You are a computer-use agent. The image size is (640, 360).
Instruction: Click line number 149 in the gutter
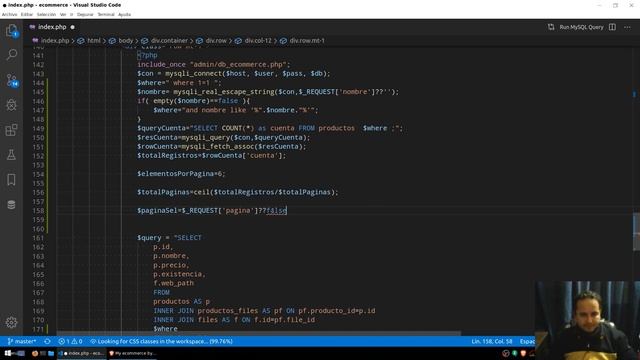[38, 129]
